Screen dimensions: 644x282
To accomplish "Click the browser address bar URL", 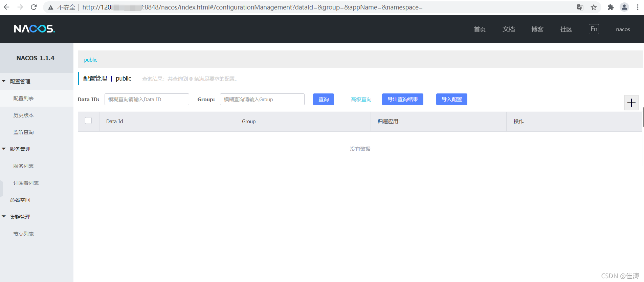I will click(252, 7).
